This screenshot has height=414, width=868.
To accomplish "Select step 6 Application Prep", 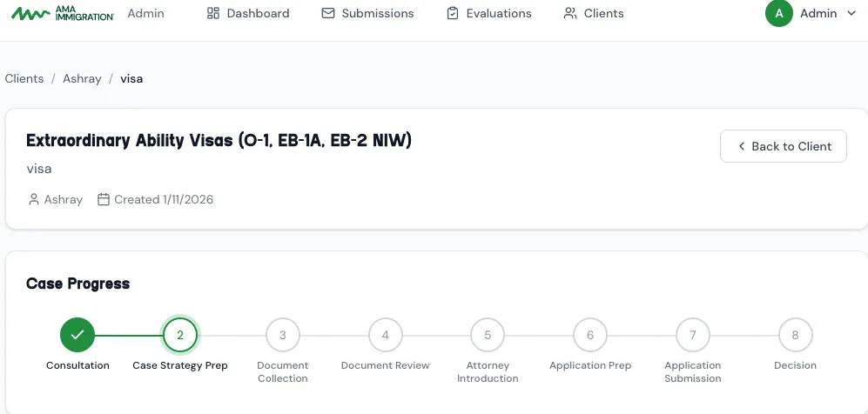I will pos(590,335).
